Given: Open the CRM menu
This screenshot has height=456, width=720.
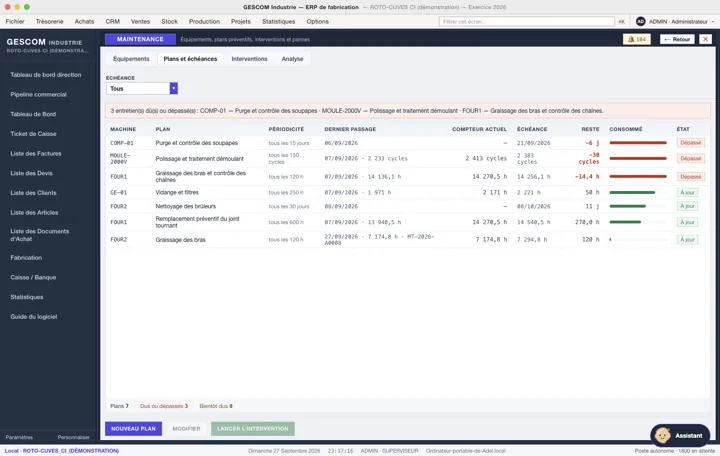Looking at the screenshot, I should 112,22.
